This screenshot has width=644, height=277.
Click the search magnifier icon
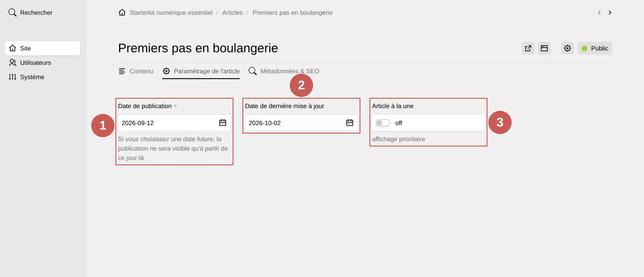(x=13, y=13)
